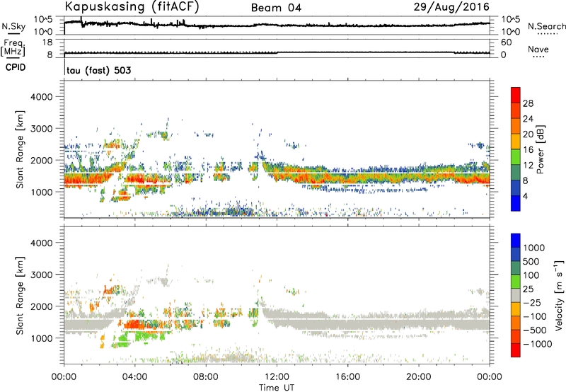Click the 'CPID' label
The width and height of the screenshot is (566, 392).
click(x=16, y=67)
